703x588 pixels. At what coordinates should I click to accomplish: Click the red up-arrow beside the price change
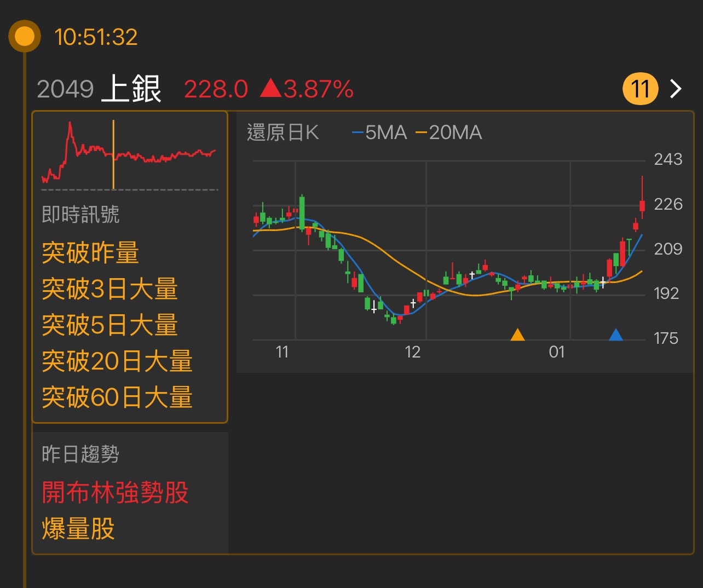(x=269, y=88)
